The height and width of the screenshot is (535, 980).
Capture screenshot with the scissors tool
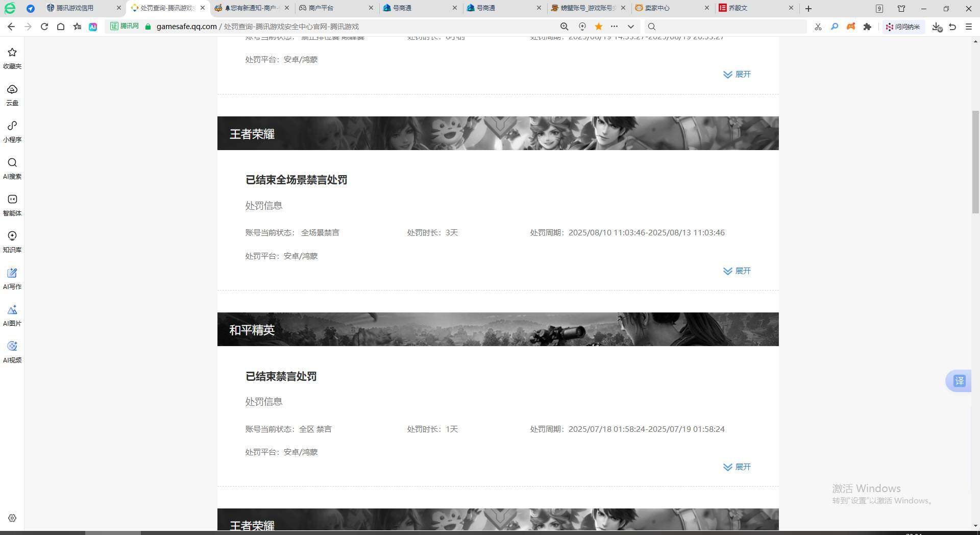pos(818,27)
